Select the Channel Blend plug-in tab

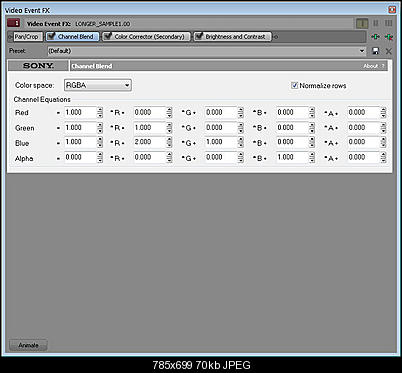72,37
